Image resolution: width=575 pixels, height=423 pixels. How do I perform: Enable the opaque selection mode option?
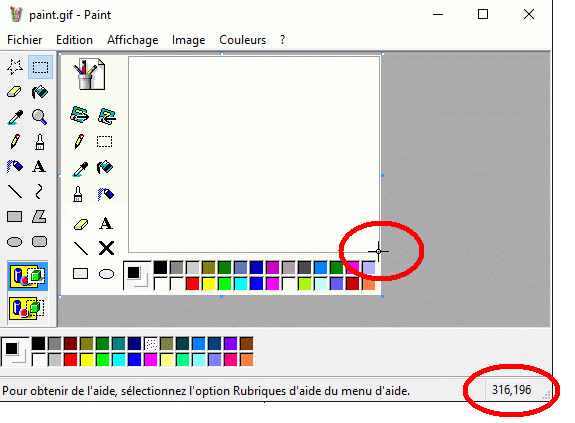(28, 276)
